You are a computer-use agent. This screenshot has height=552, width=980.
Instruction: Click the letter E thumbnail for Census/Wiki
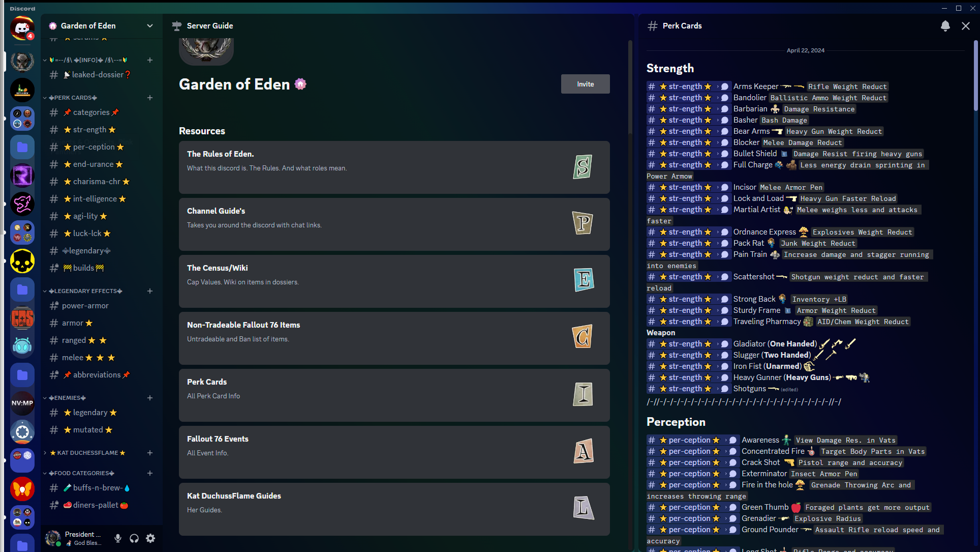(584, 280)
